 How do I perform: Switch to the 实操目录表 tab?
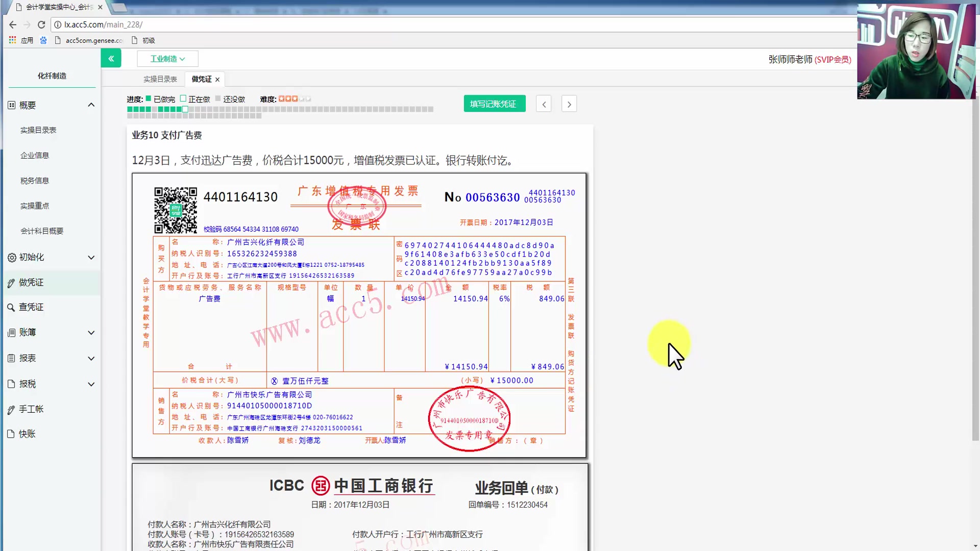click(x=160, y=79)
